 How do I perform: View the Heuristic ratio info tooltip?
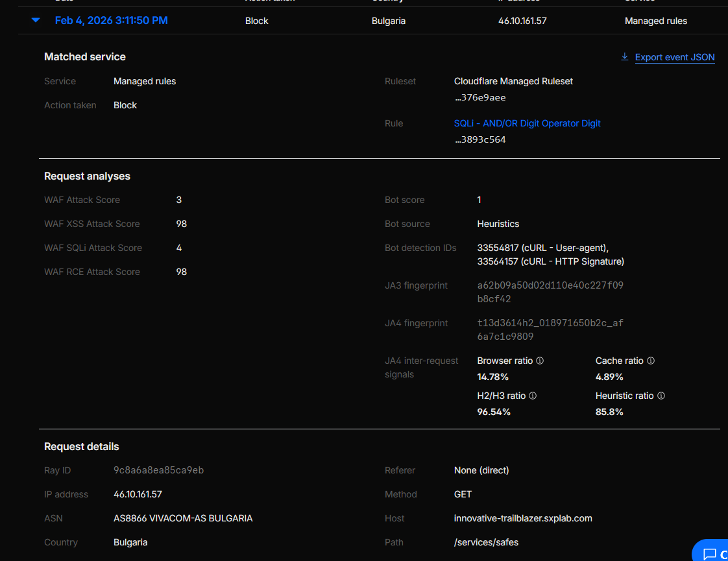coord(661,395)
